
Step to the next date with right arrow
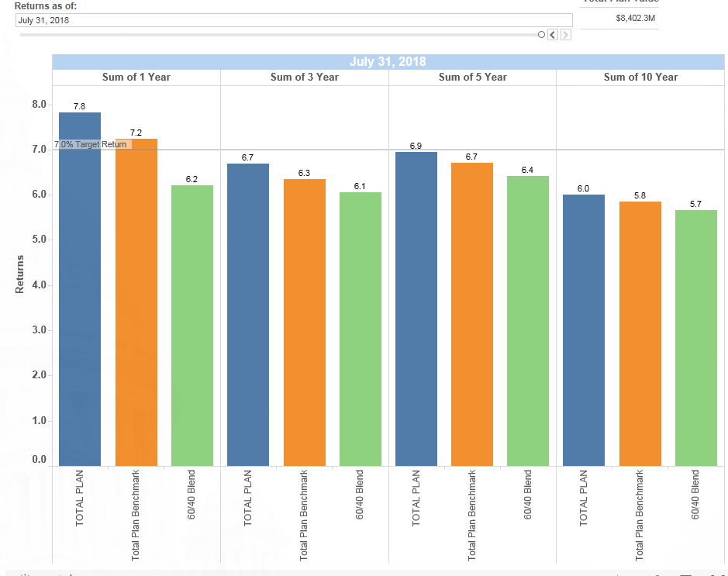[565, 35]
